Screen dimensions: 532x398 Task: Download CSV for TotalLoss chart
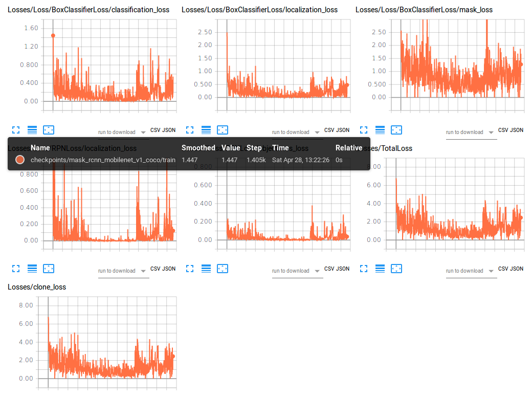point(503,269)
